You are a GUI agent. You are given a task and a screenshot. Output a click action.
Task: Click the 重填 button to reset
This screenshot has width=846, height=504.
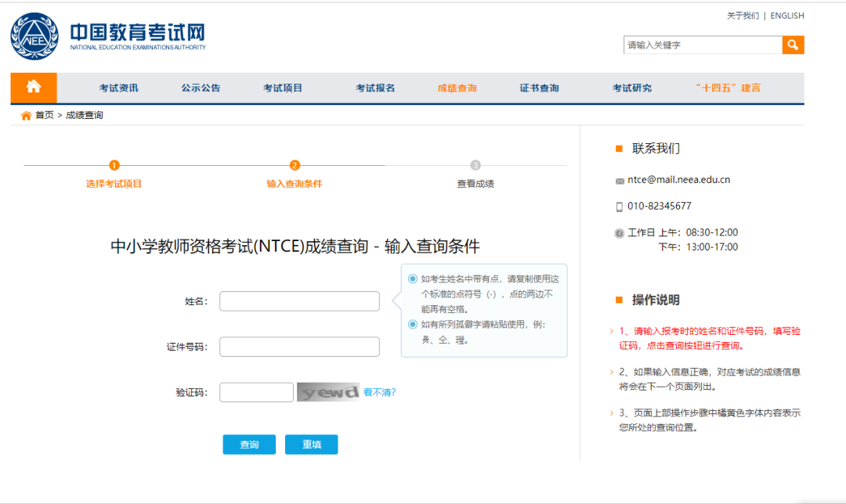pos(311,444)
